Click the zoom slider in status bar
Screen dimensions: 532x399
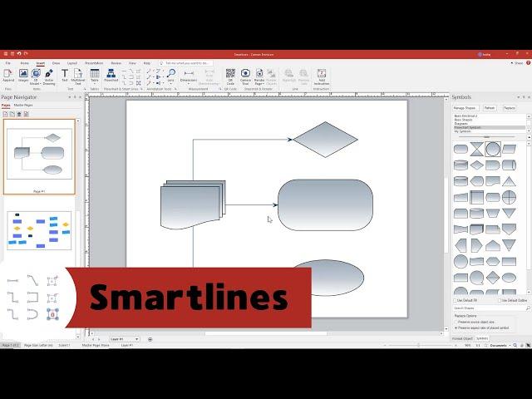[x=420, y=346]
